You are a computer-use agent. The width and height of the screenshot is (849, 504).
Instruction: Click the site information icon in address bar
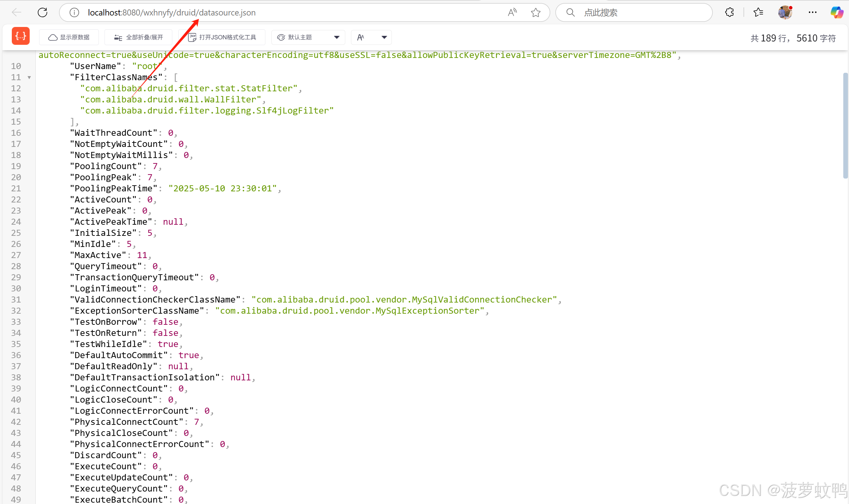tap(74, 12)
